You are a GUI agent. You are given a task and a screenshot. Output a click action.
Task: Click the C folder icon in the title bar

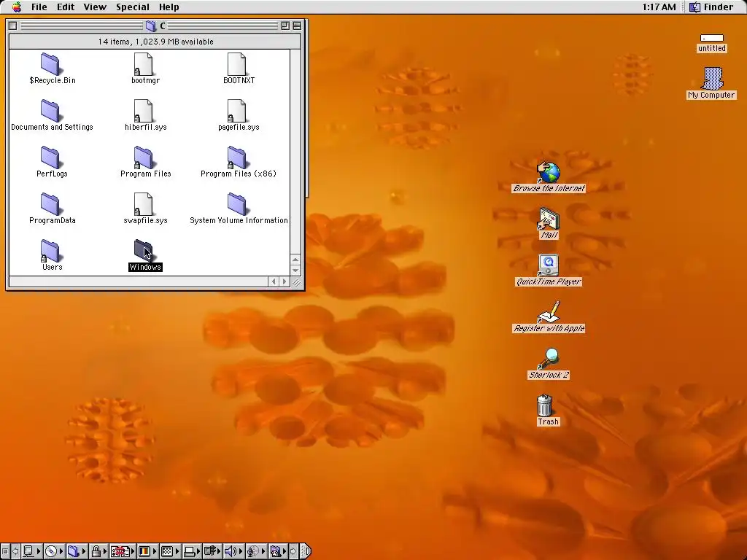tap(151, 26)
